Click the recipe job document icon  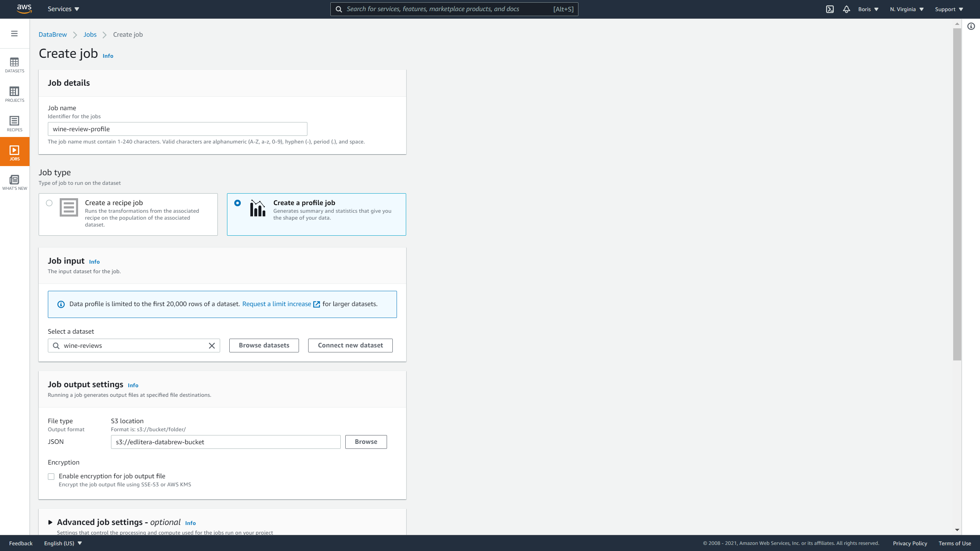click(x=69, y=207)
